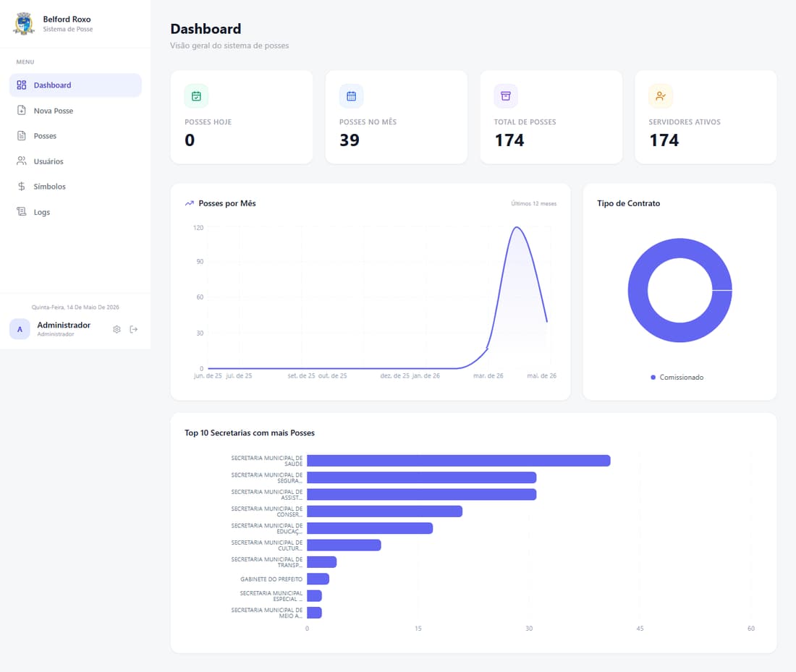Click the Visão geral do sistema de posses subtitle
796x672 pixels.
click(x=229, y=46)
